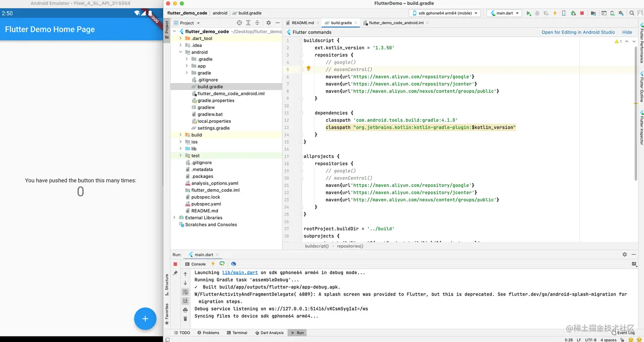Click the intention lightbulb on line 5
This screenshot has width=644, height=342.
308,69
